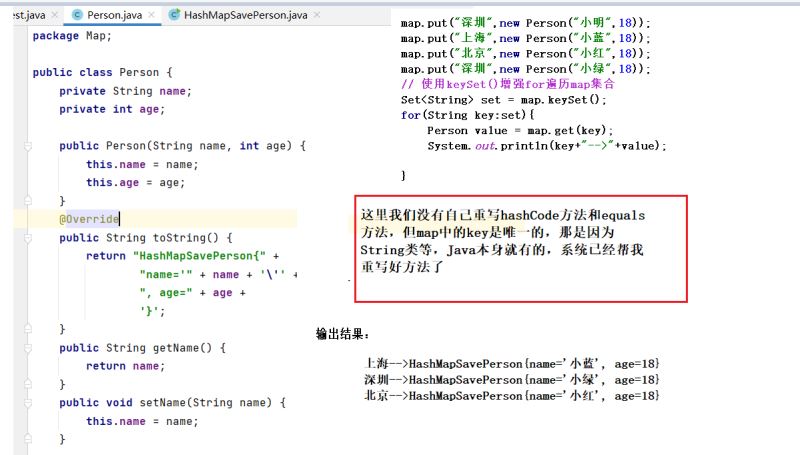
Task: Click the "private int age;" field line
Action: point(112,109)
